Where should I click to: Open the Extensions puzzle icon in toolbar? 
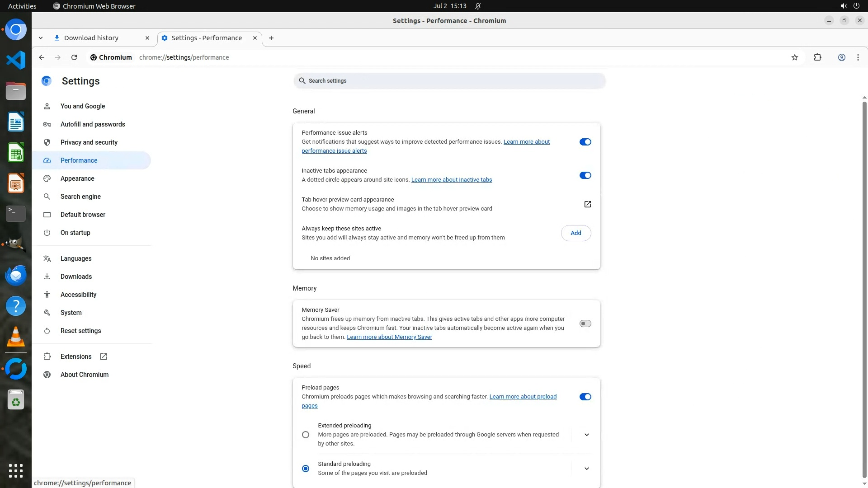point(817,57)
